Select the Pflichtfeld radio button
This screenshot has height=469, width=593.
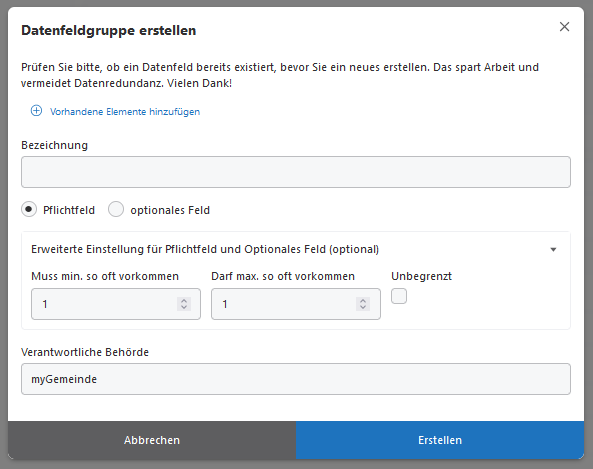[x=29, y=209]
